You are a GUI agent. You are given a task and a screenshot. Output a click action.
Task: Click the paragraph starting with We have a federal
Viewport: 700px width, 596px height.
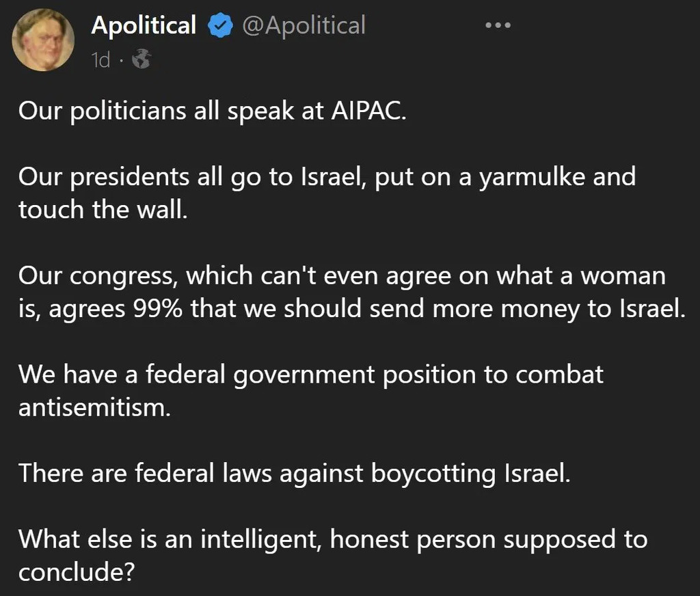tap(311, 390)
